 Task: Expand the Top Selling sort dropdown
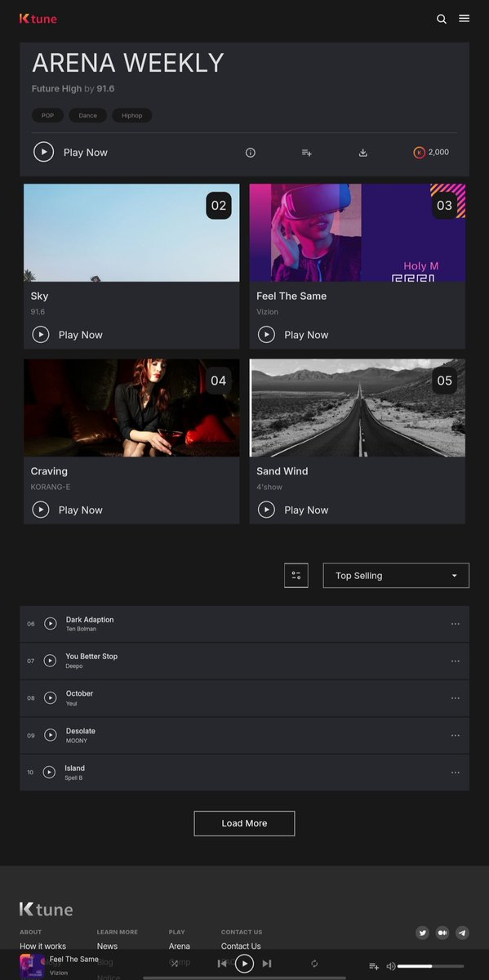(396, 575)
